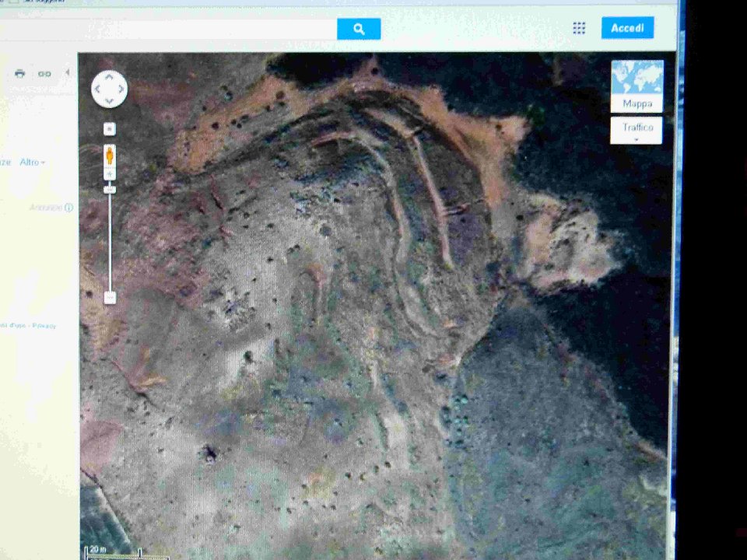Click the chain link share icon
The width and height of the screenshot is (747, 560).
45,74
